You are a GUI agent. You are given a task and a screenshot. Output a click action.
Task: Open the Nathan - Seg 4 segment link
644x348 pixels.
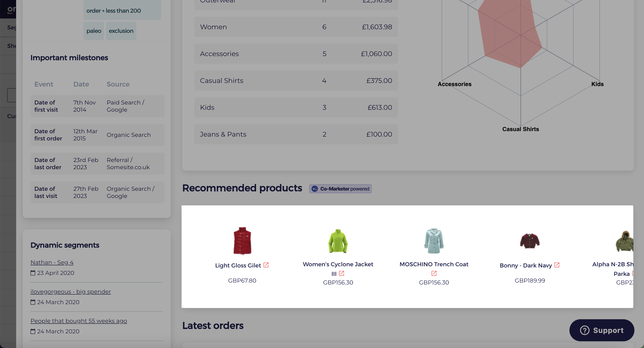click(x=52, y=262)
